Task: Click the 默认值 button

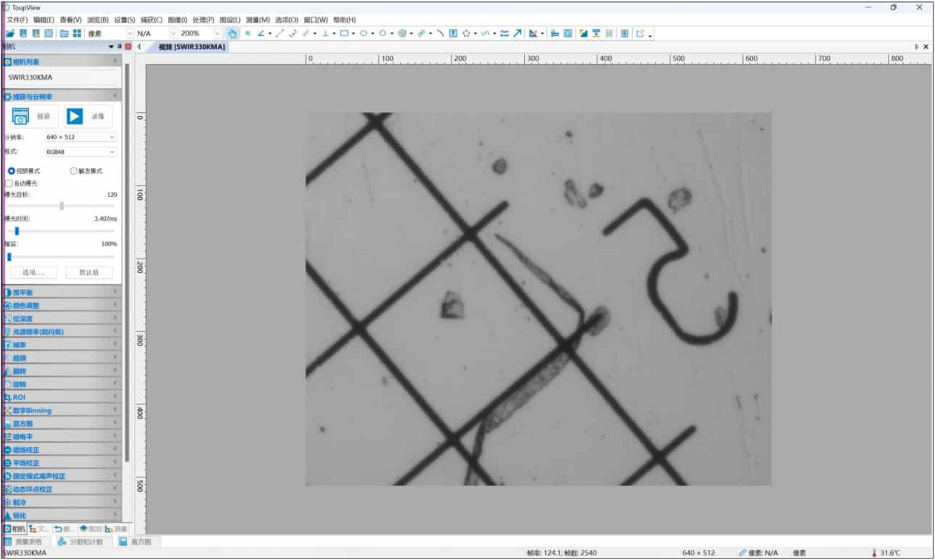Action: (x=89, y=272)
